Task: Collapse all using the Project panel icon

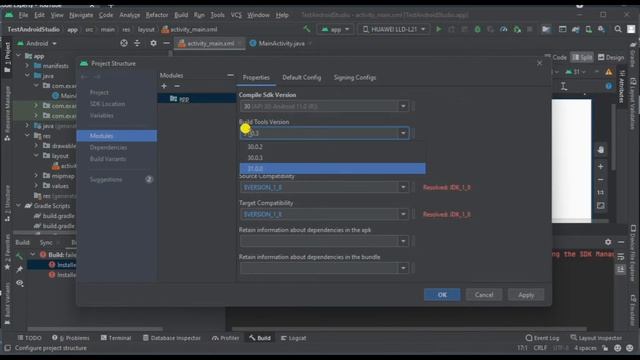Action: pos(137,43)
